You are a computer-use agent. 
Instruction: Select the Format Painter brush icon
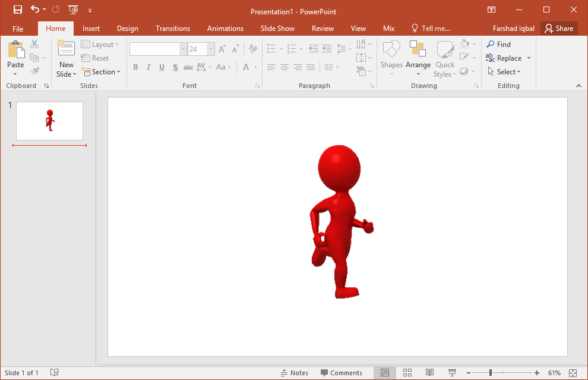(34, 71)
